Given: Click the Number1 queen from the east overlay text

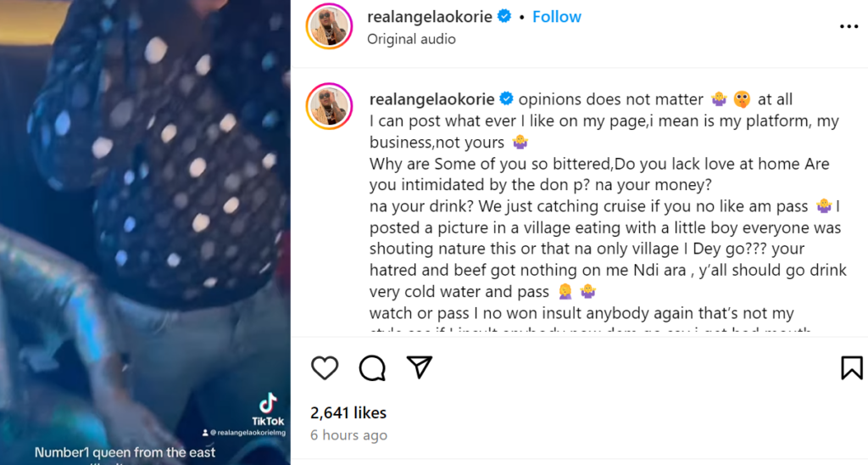Looking at the screenshot, I should (x=125, y=452).
